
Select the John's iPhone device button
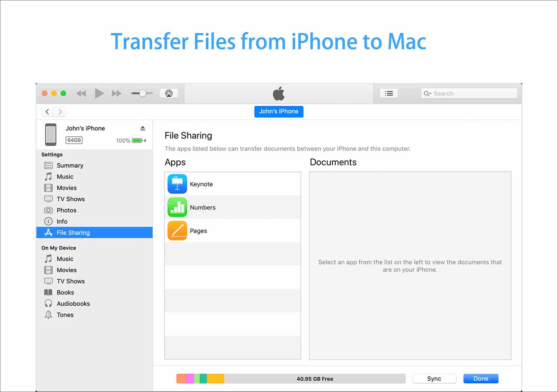(279, 112)
